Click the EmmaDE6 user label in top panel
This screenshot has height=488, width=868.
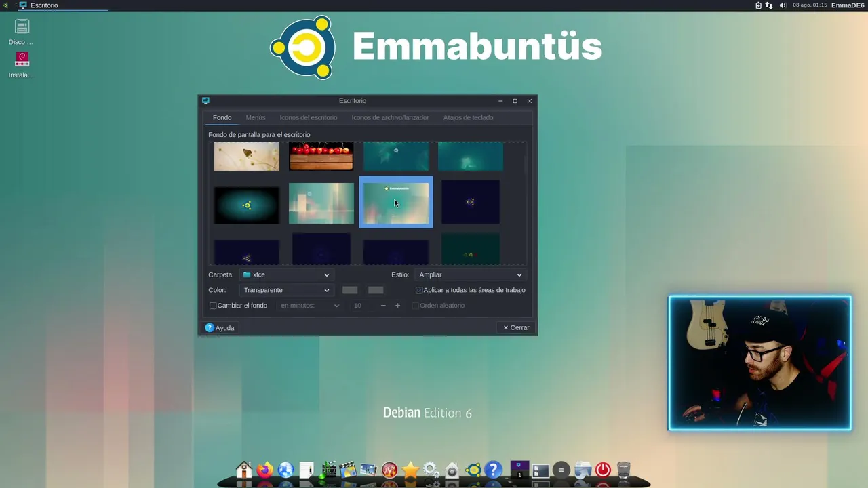tap(848, 5)
